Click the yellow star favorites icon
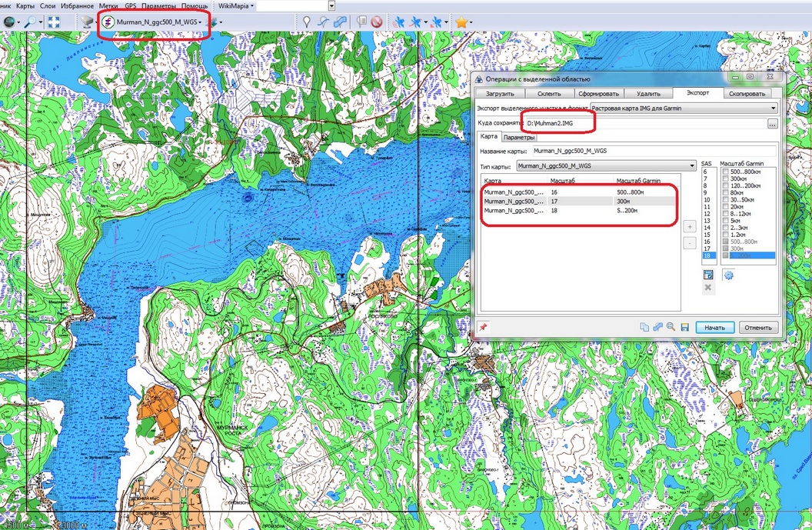 click(x=461, y=22)
